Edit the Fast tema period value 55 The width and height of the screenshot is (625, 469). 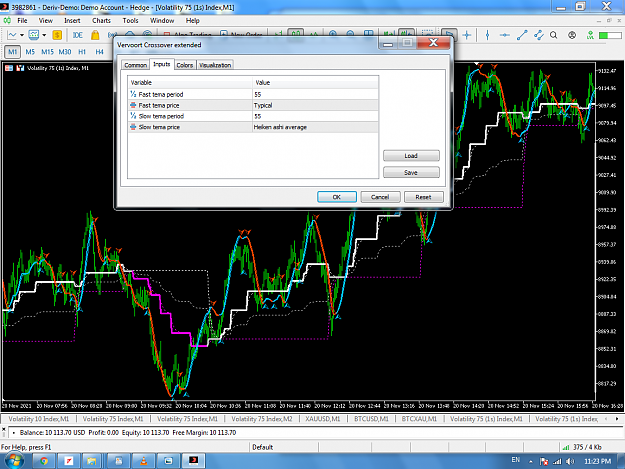pyautogui.click(x=315, y=94)
